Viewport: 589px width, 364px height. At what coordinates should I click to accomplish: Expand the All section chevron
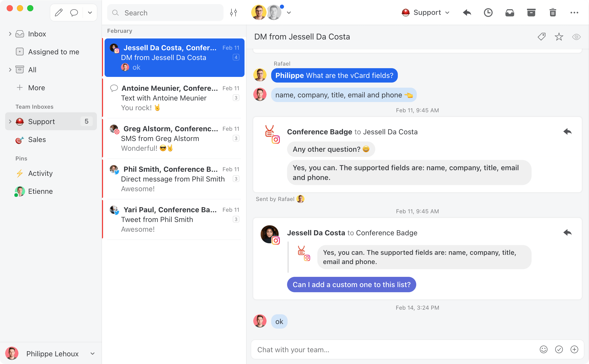10,70
